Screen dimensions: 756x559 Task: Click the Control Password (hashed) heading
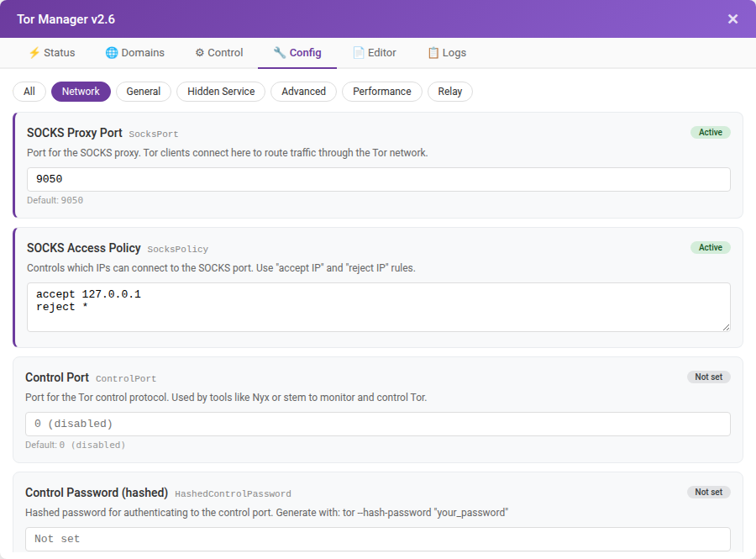[x=97, y=493]
